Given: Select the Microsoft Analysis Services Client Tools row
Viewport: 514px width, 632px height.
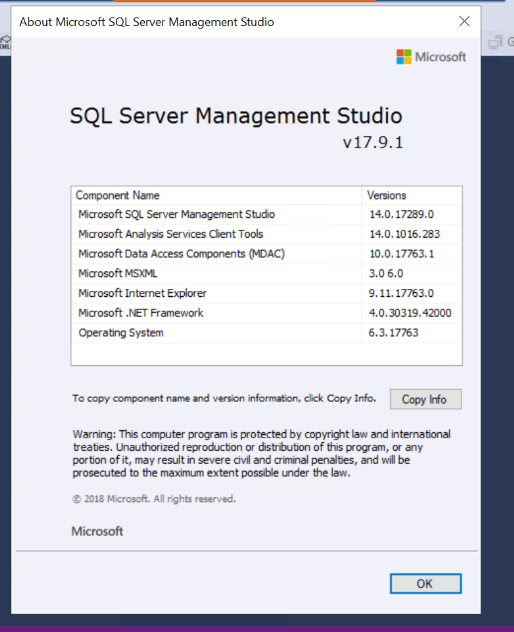Looking at the screenshot, I should coord(266,234).
